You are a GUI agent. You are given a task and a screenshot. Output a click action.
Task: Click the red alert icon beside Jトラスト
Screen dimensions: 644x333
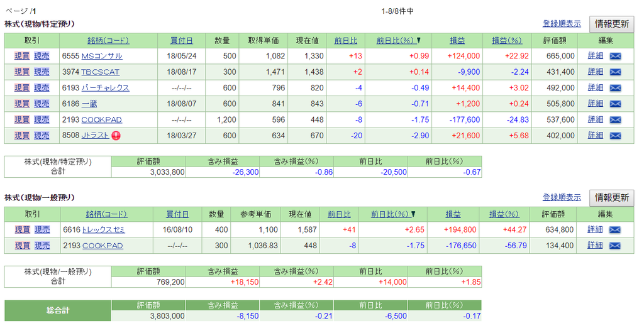click(x=116, y=136)
